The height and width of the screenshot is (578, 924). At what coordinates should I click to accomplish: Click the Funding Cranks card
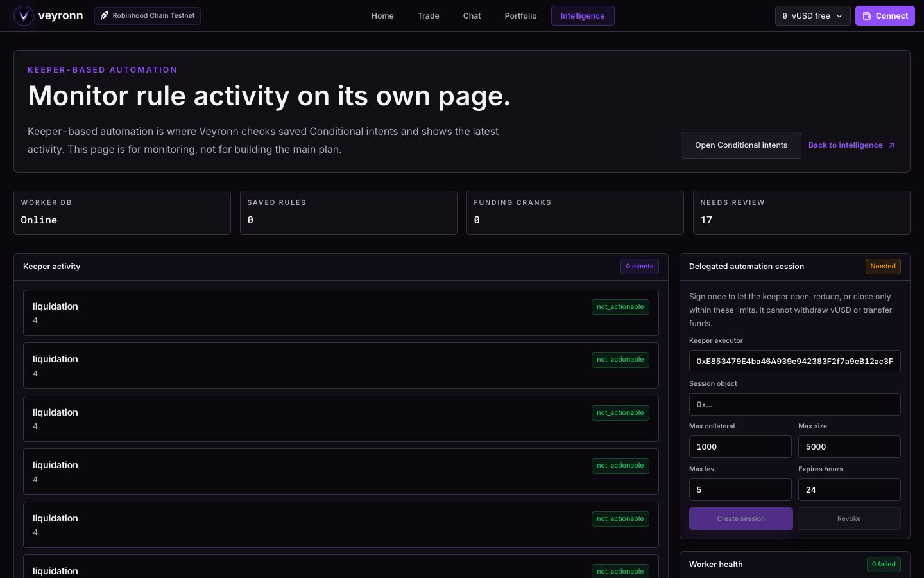pos(575,213)
